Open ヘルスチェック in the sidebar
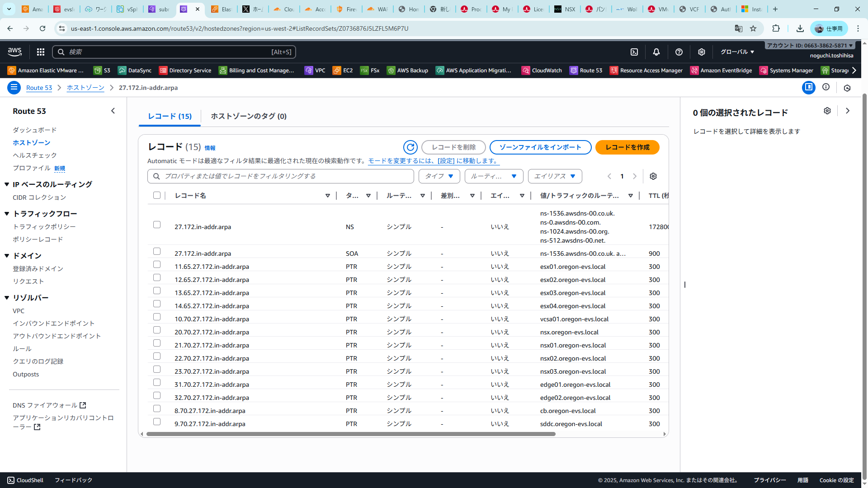Viewport: 868px width, 488px height. pyautogui.click(x=35, y=155)
